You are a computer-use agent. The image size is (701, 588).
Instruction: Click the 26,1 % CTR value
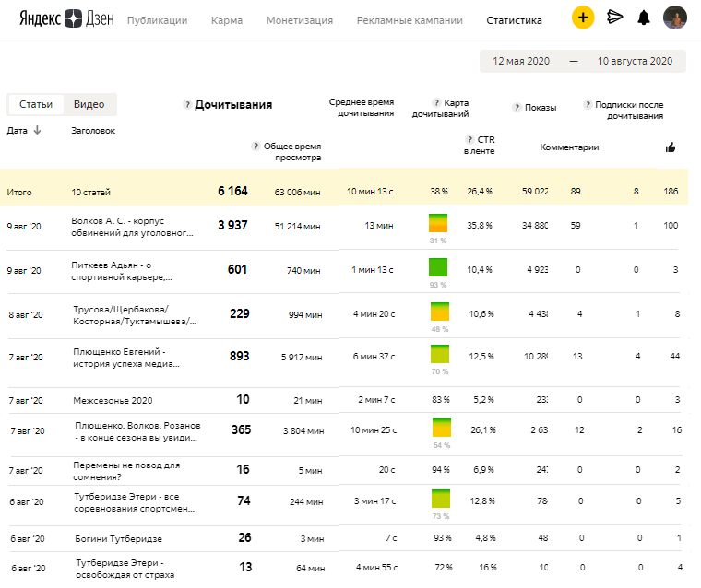pos(483,429)
